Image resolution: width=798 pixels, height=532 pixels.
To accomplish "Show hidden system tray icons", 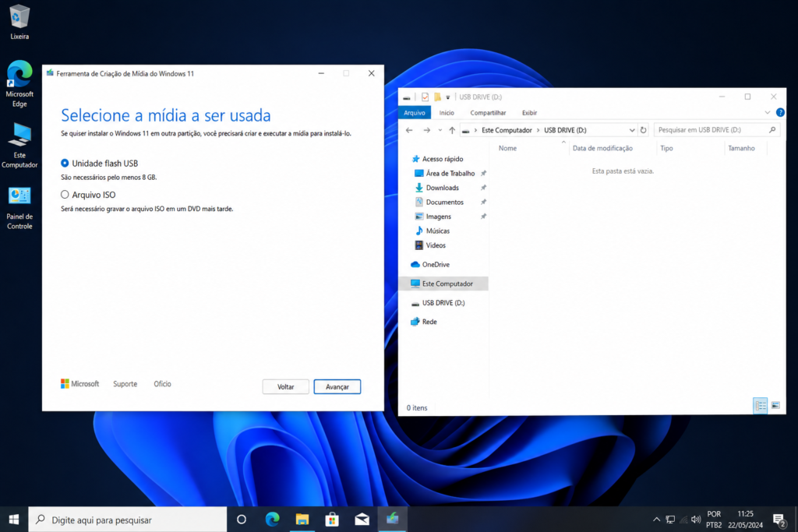I will point(656,520).
